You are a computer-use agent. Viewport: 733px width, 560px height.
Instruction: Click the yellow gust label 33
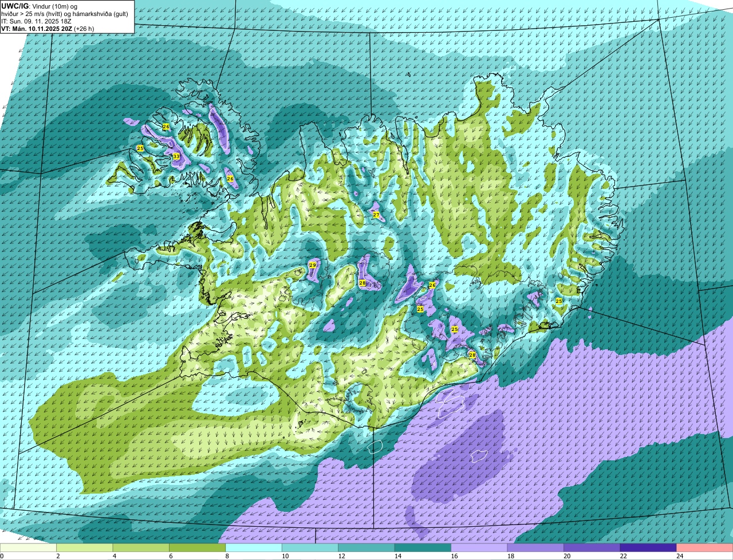176,156
